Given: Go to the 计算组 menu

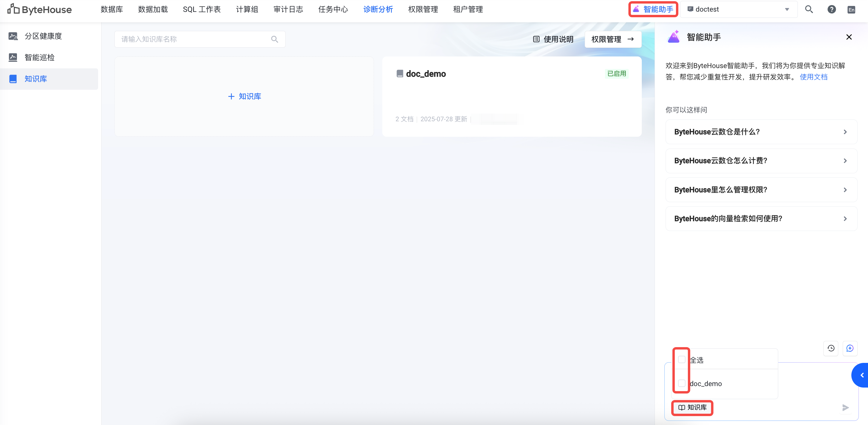Looking at the screenshot, I should (247, 10).
